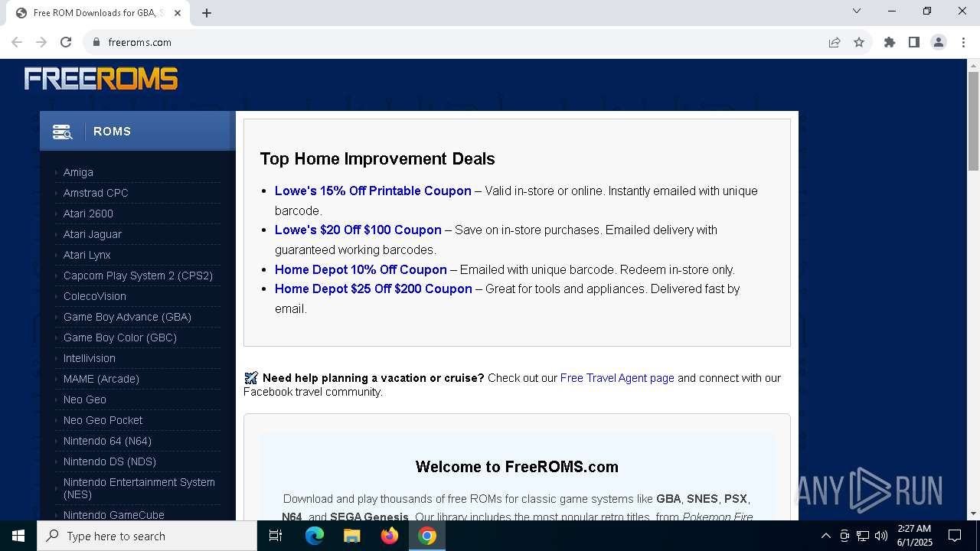This screenshot has height=551, width=980.
Task: Open the notification center icon
Action: pyautogui.click(x=955, y=536)
